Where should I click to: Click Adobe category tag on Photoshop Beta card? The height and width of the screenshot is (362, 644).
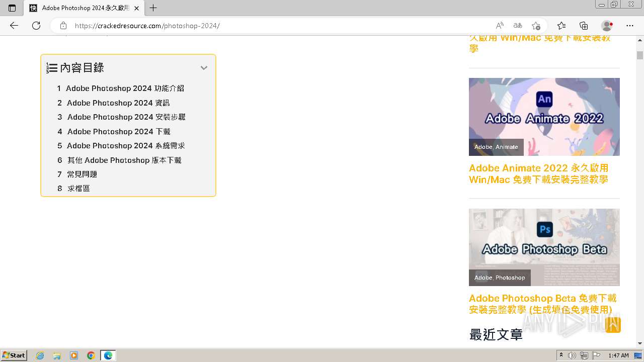tap(483, 278)
